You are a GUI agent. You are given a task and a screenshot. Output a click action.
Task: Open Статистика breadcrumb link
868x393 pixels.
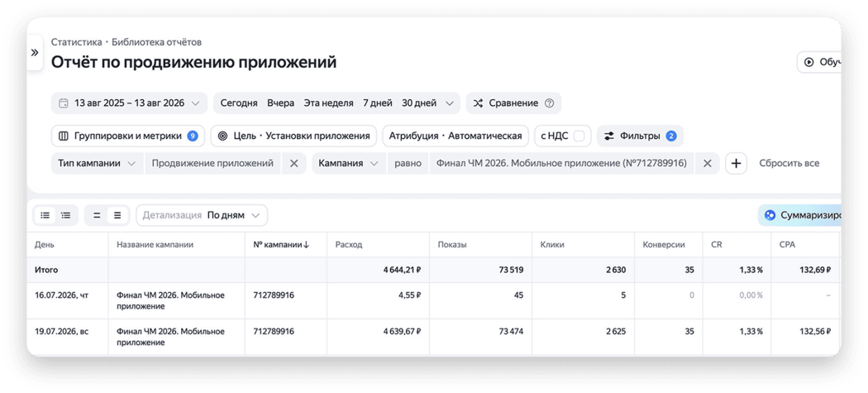coord(76,42)
